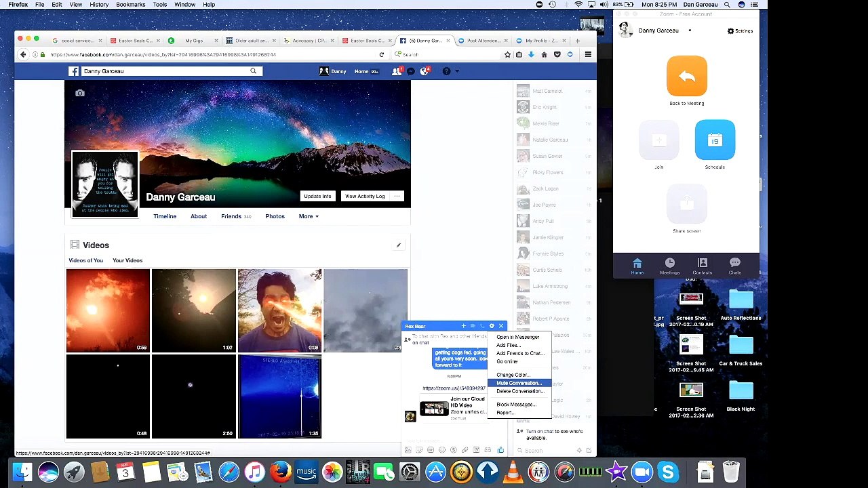The width and height of the screenshot is (868, 488).
Task: Start voice call in Rex Bear chat
Action: [482, 326]
